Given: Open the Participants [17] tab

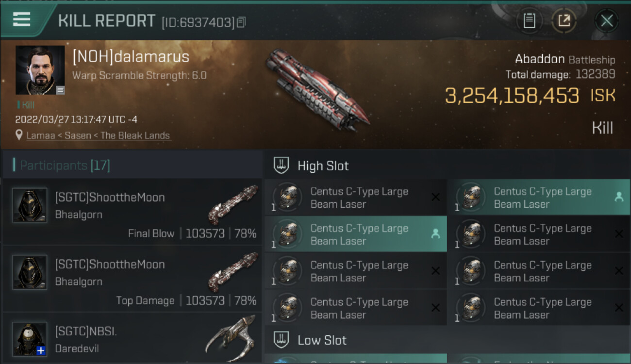Looking at the screenshot, I should pyautogui.click(x=65, y=165).
